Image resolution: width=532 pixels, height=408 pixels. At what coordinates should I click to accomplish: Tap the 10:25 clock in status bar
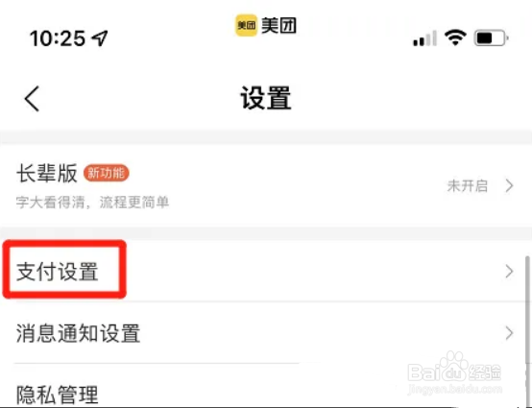coord(58,38)
